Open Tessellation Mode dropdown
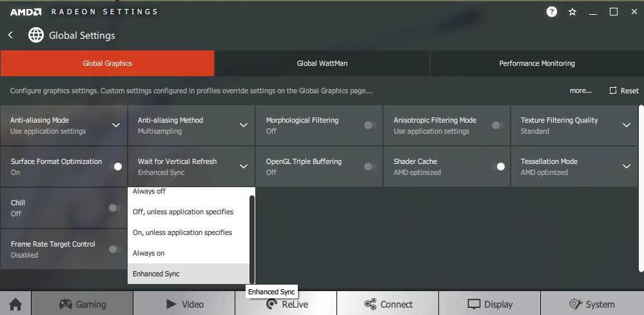The height and width of the screenshot is (315, 644). tap(627, 167)
